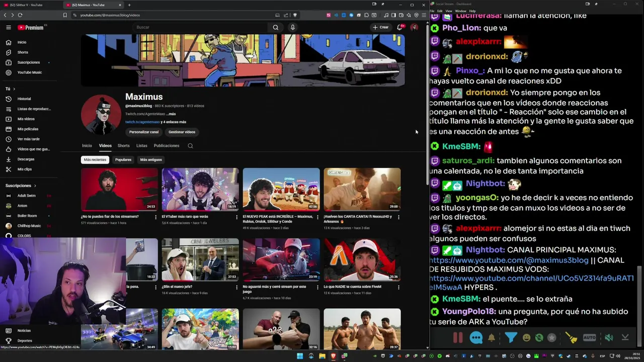Click the share page icon in the address bar
The width and height of the screenshot is (644, 362).
(286, 15)
